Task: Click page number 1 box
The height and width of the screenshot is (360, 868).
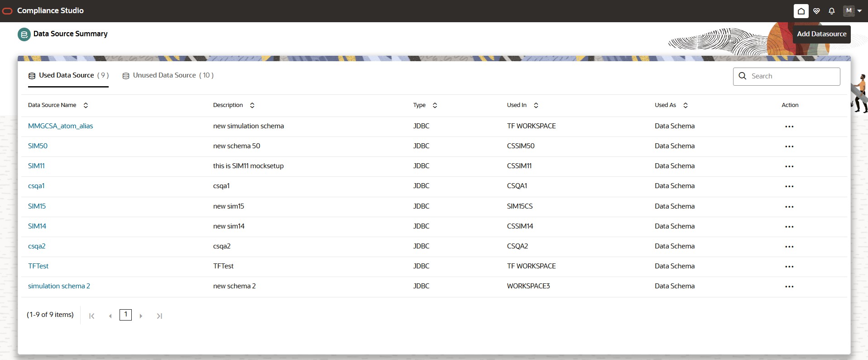Action: tap(125, 315)
